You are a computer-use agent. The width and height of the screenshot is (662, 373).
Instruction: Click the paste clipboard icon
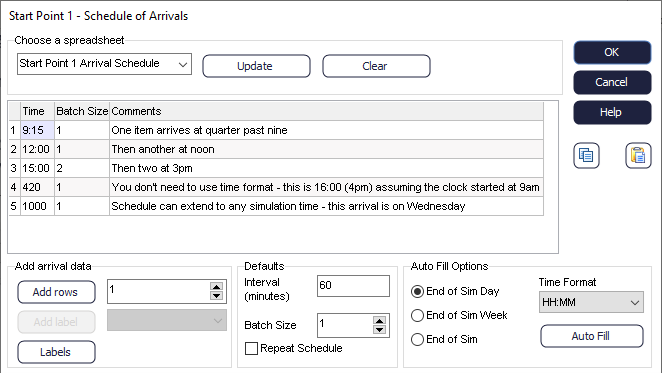coord(638,155)
